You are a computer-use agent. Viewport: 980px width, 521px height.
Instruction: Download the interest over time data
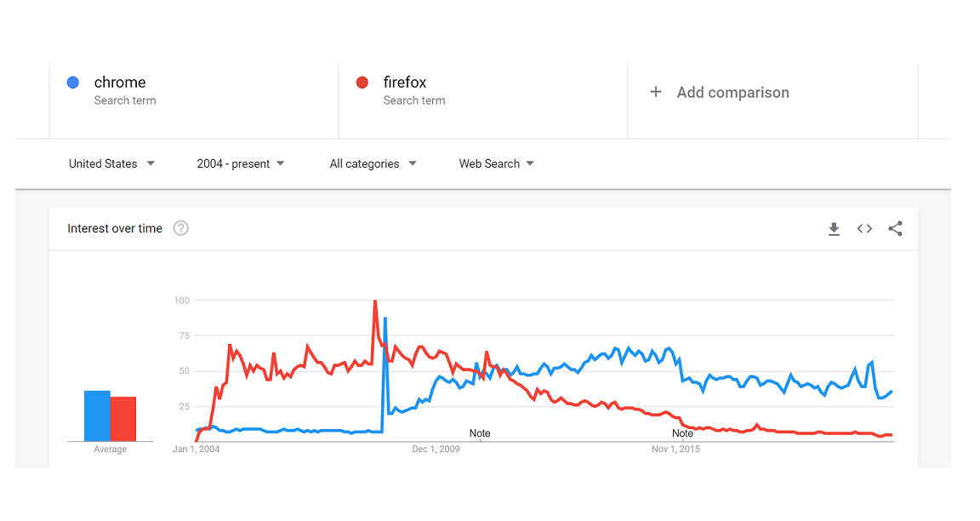pos(834,229)
